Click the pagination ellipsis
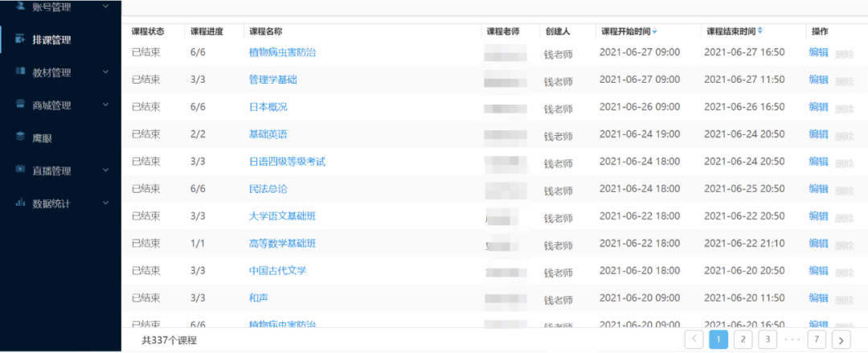This screenshot has height=353, width=868. [792, 339]
